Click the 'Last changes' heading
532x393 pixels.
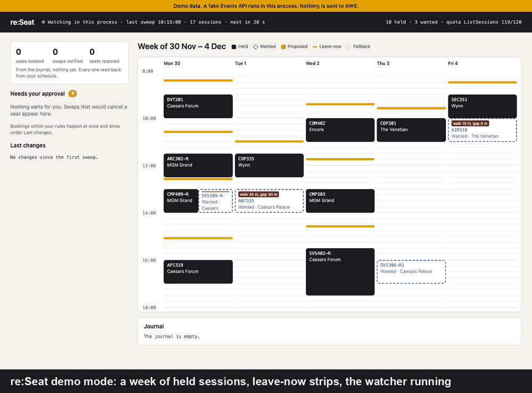(28, 145)
